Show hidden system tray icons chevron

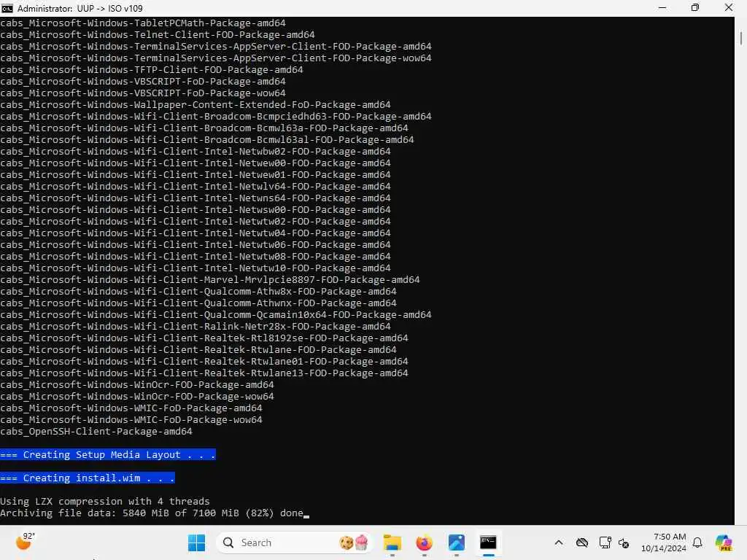pyautogui.click(x=559, y=542)
